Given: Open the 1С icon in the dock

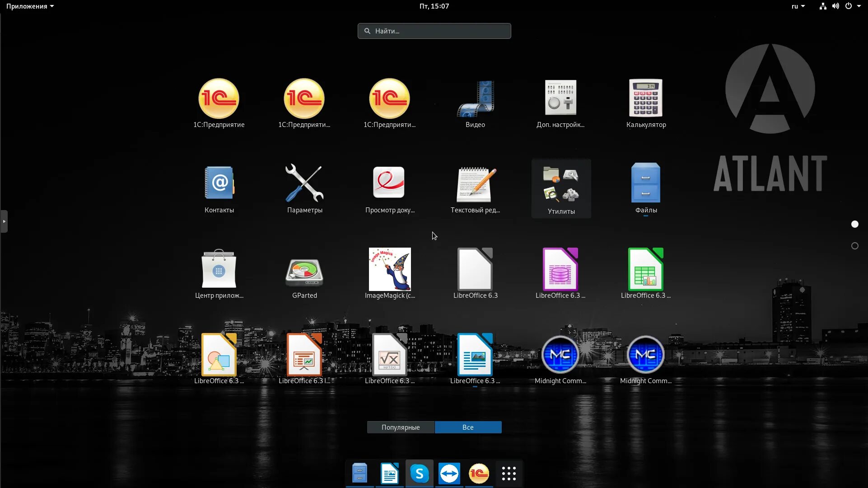Looking at the screenshot, I should 479,474.
